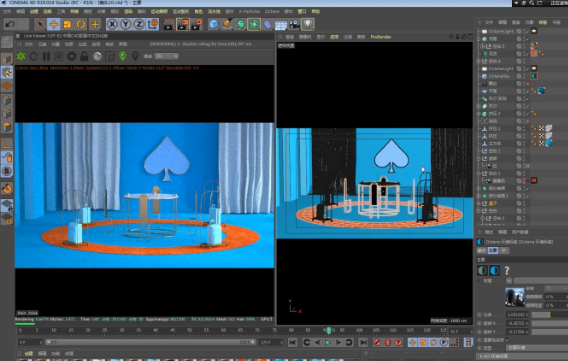
Task: Toggle the checkbox above type dropdown
Action: tap(508, 340)
